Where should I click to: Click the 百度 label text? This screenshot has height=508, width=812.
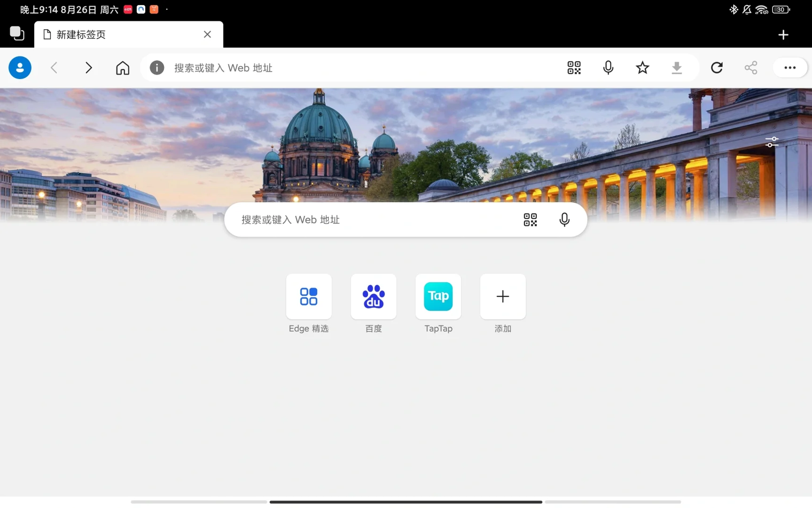coord(374,329)
